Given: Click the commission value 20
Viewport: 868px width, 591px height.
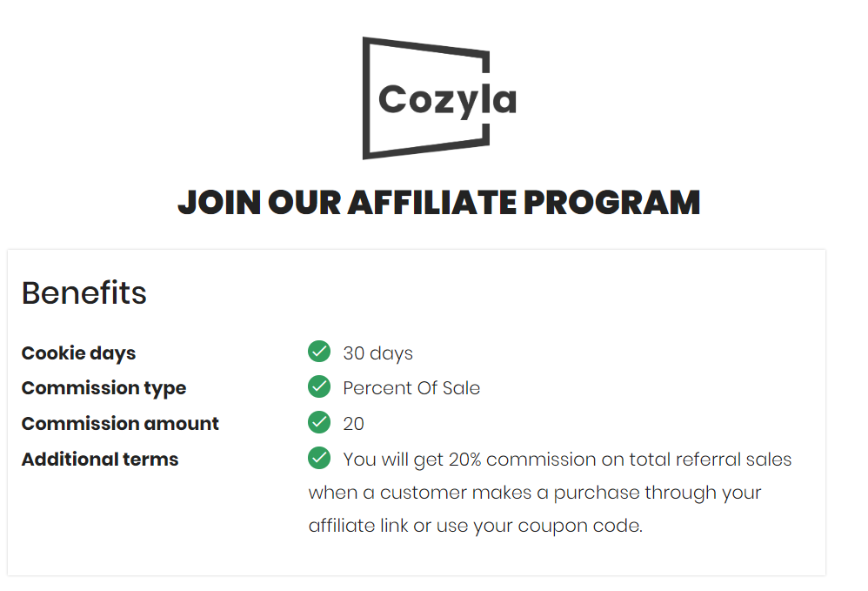Looking at the screenshot, I should [354, 424].
